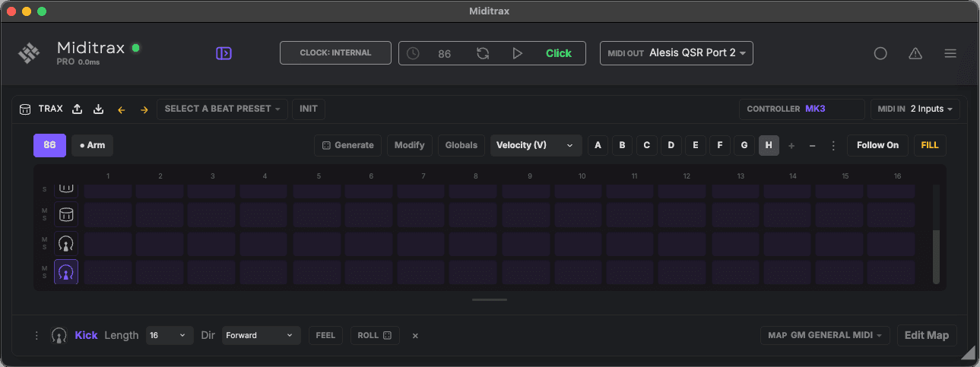The height and width of the screenshot is (367, 980).
Task: Open the MIDI OUT Alesis QSR dropdown
Action: [x=677, y=53]
